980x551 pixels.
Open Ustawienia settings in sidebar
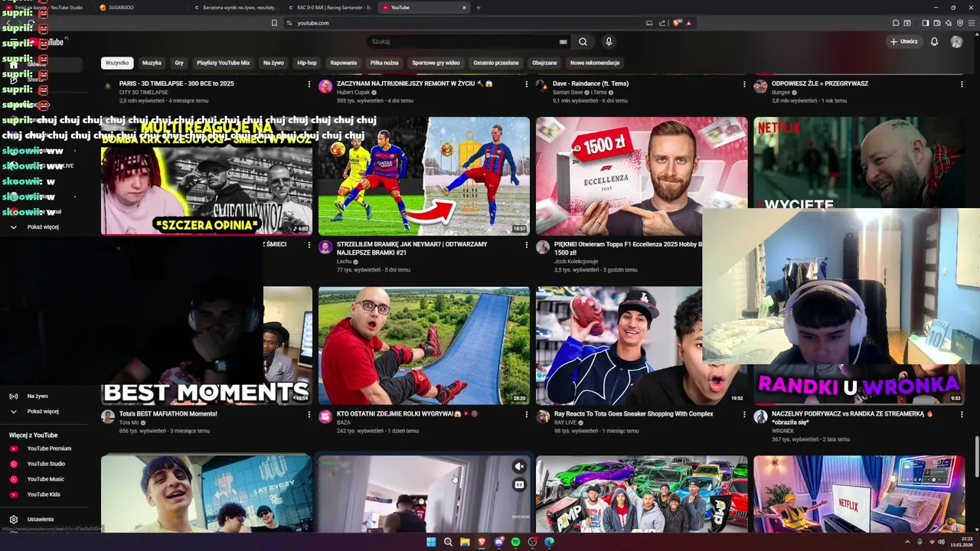[x=41, y=519]
